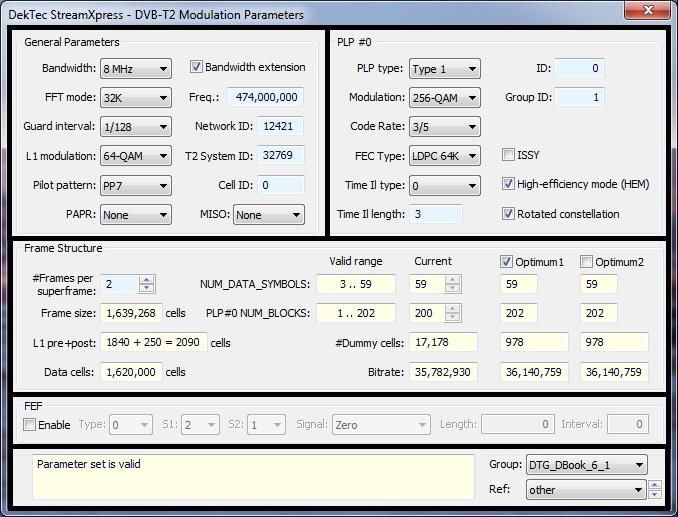
Task: Expand the Guard interval dropdown
Action: click(136, 127)
